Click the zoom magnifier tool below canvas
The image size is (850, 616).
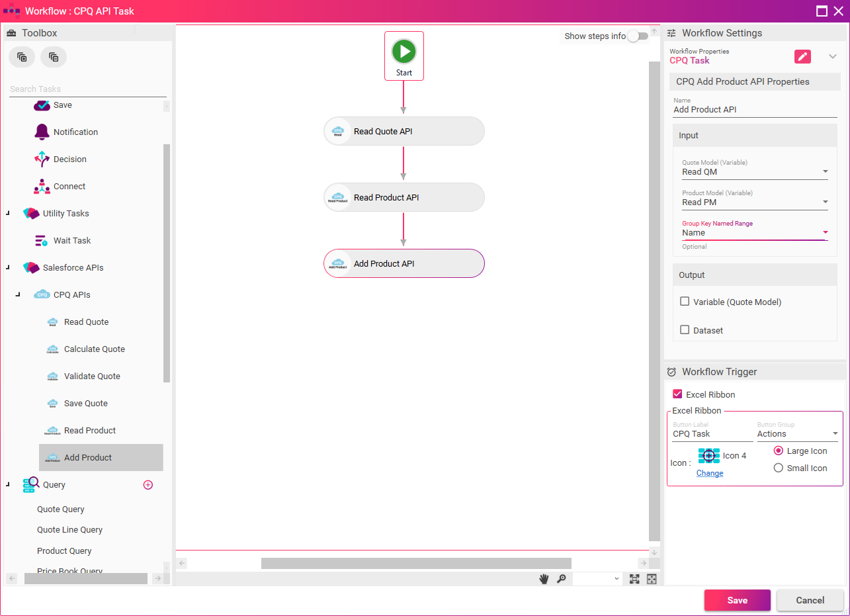click(561, 579)
